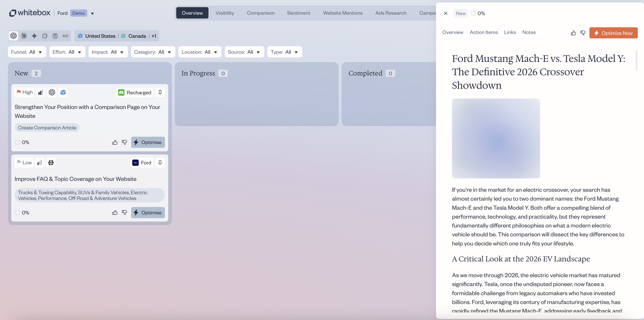
Task: Open side panel Overview tab
Action: coord(452,32)
